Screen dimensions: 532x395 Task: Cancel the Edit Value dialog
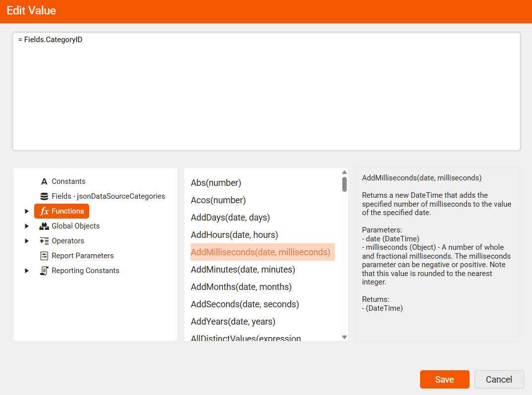(499, 379)
